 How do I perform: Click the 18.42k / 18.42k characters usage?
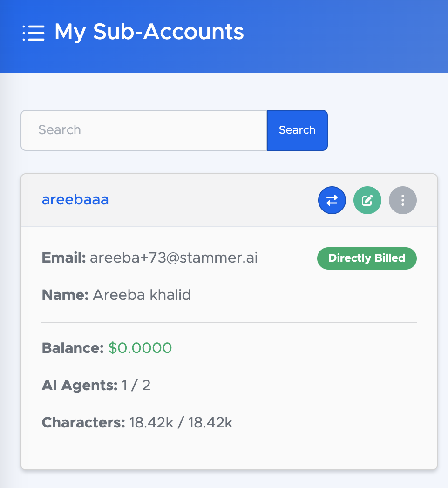pos(181,422)
